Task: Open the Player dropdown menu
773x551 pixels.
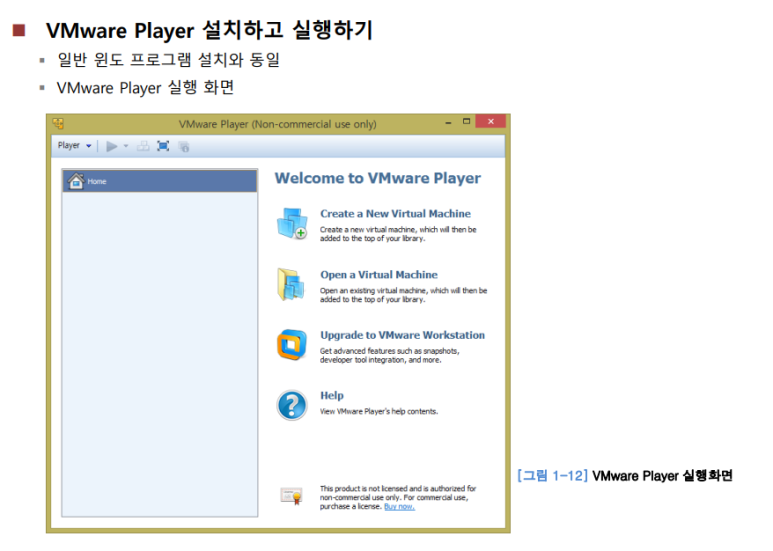Action: coord(74,145)
